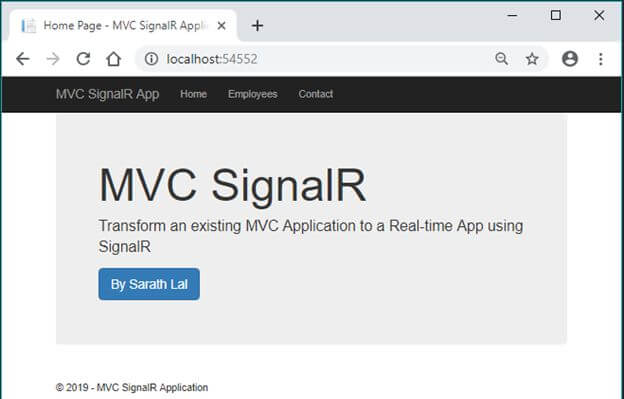Click the MVC SignalR App brand link

pos(107,94)
